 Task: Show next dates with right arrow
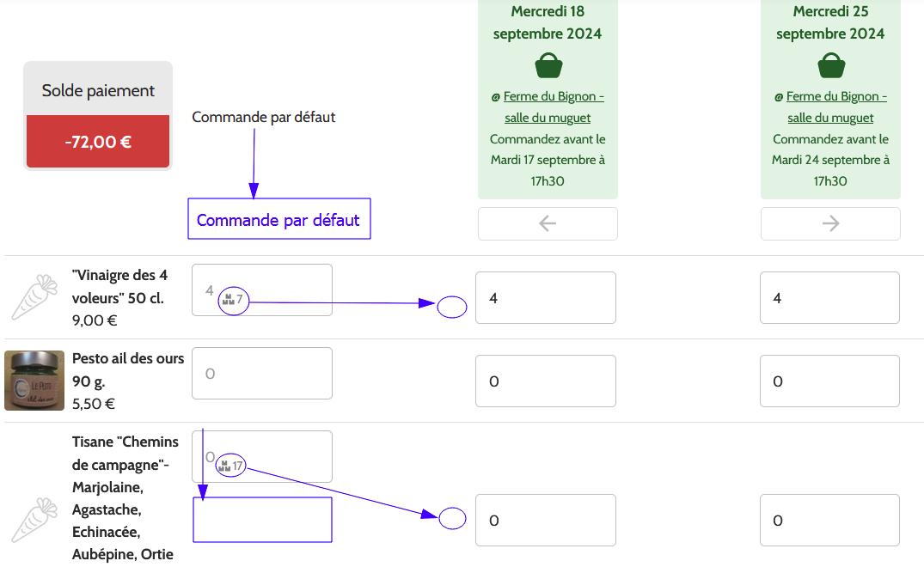tap(830, 223)
